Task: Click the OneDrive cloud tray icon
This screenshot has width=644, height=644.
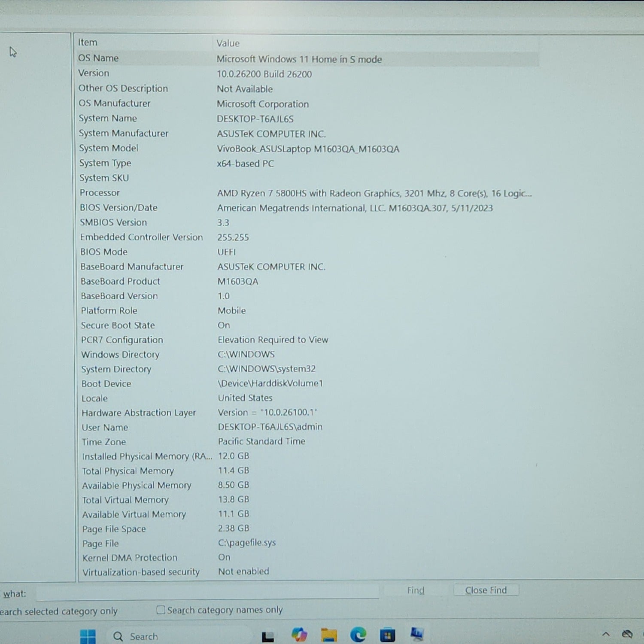Action: (x=627, y=634)
